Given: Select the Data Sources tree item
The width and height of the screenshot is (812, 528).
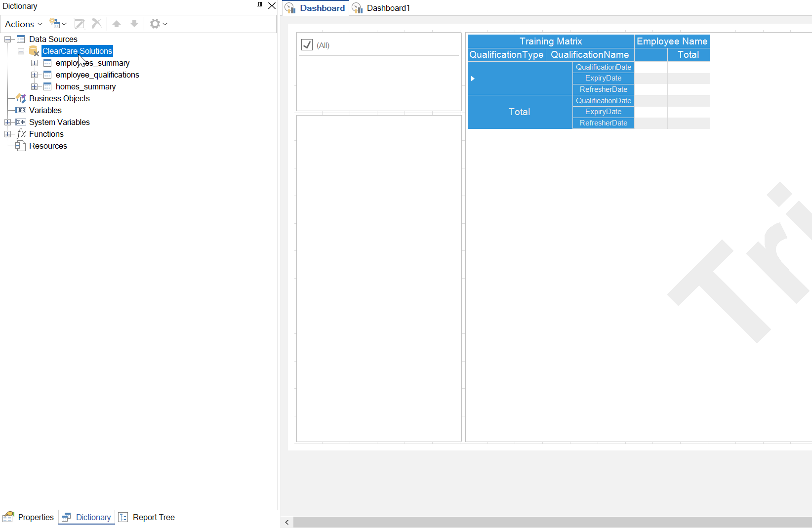Looking at the screenshot, I should 53,39.
